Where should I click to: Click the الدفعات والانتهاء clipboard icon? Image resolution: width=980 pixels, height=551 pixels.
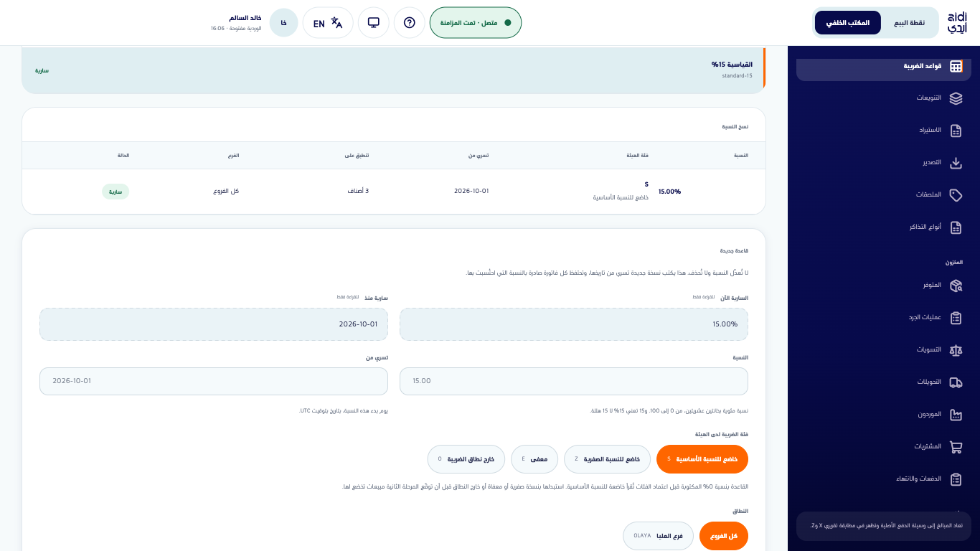(956, 479)
